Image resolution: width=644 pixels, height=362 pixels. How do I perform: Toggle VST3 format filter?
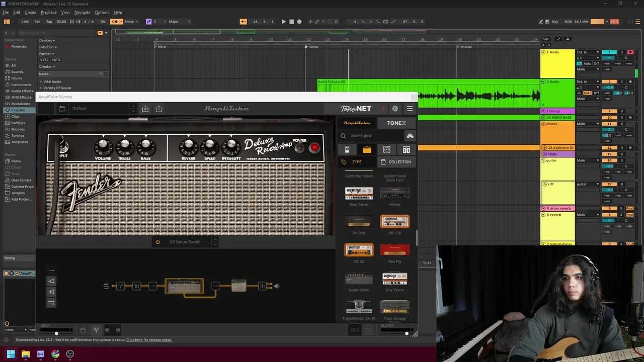click(x=56, y=60)
